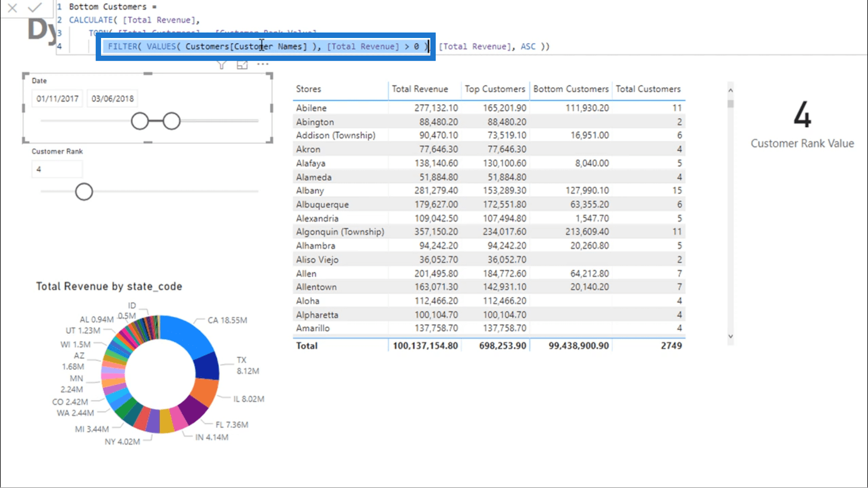Select the Allen store row
The image size is (868, 488).
coord(488,273)
